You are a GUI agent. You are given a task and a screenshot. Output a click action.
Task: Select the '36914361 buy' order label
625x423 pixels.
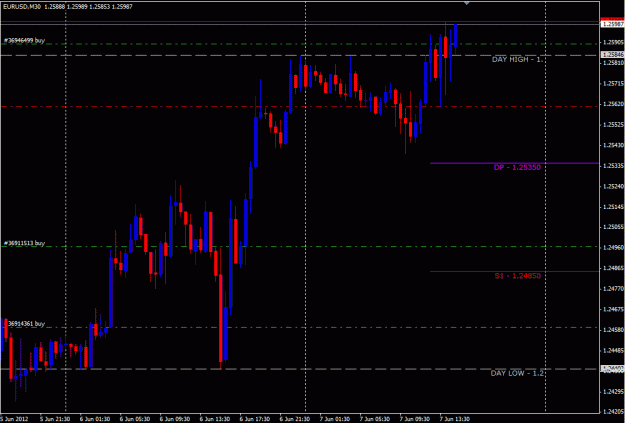click(26, 324)
